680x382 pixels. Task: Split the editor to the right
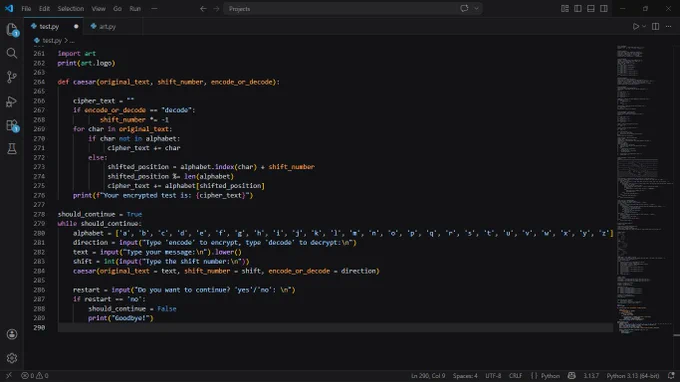pyautogui.click(x=655, y=26)
